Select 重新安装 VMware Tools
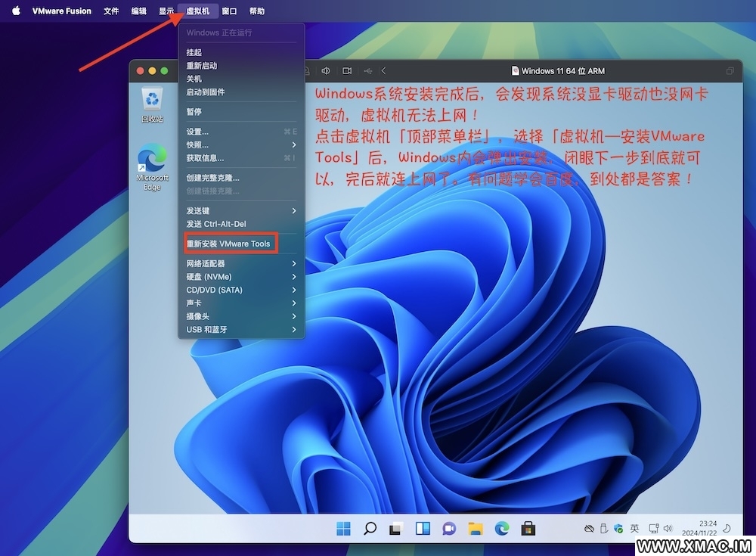Image resolution: width=756 pixels, height=556 pixels. 241,244
